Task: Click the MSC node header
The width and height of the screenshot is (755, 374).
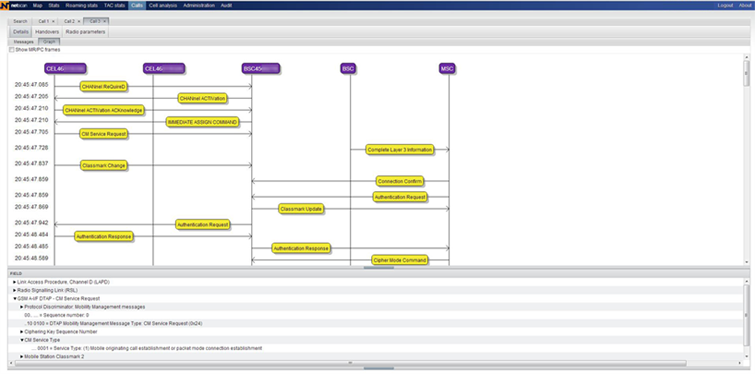Action: [x=447, y=69]
